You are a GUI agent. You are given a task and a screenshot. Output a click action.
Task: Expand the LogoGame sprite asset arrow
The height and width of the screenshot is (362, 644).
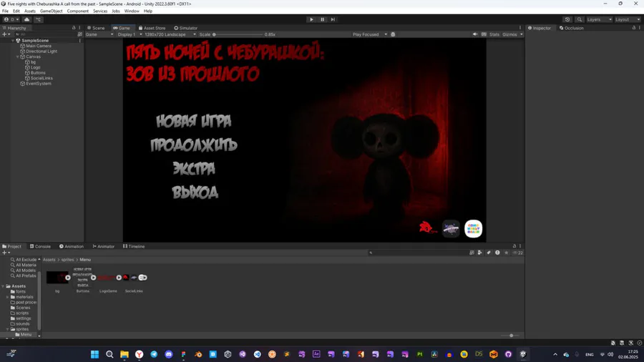[119, 278]
